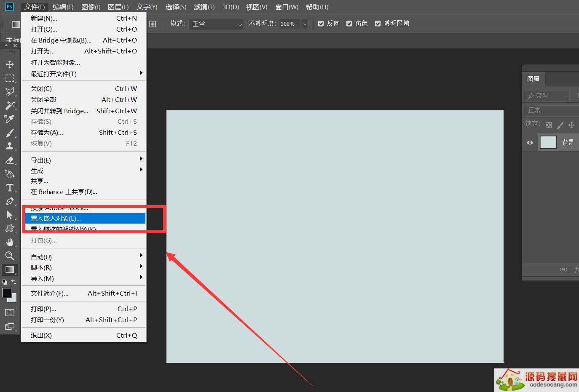Open the 窗口(W) menu

[287, 7]
